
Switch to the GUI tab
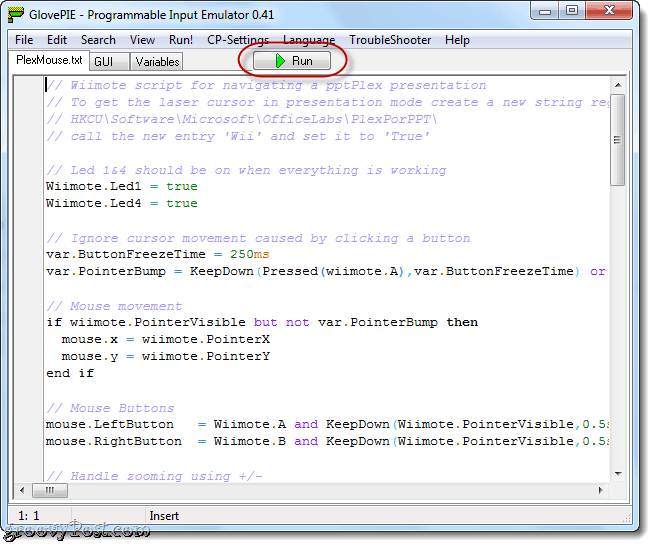(108, 61)
